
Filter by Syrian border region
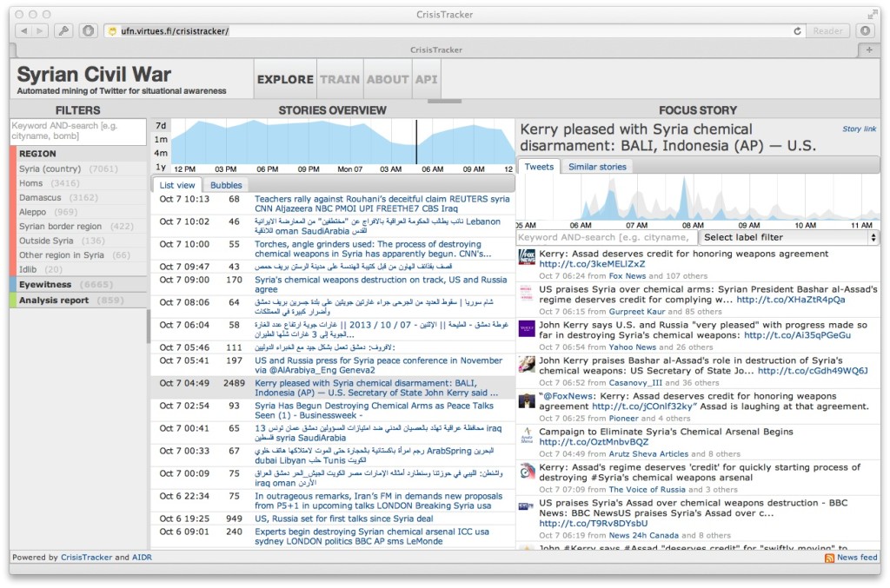78,226
